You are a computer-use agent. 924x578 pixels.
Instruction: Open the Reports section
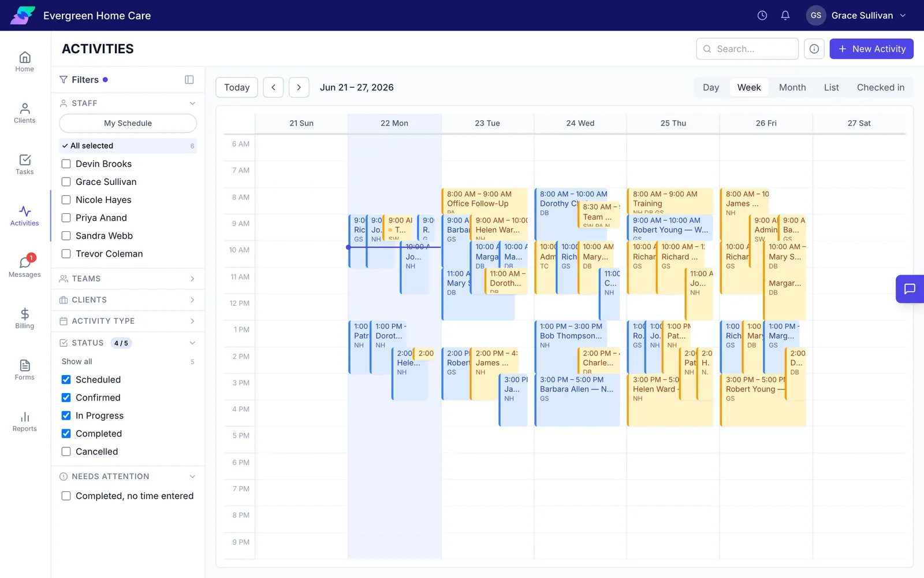tap(24, 422)
